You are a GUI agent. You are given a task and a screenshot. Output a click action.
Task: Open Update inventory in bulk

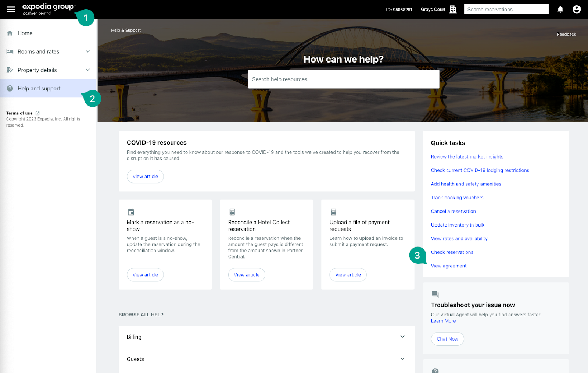point(458,225)
